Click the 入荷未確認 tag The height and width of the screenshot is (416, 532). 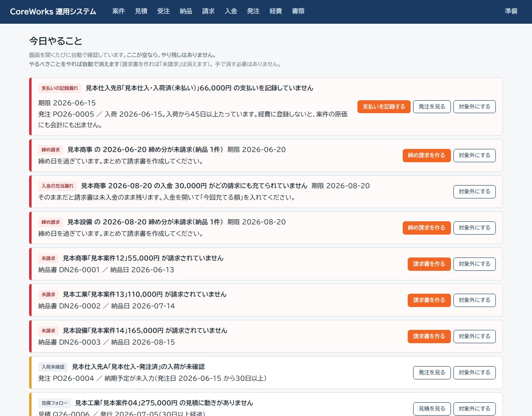pos(53,367)
